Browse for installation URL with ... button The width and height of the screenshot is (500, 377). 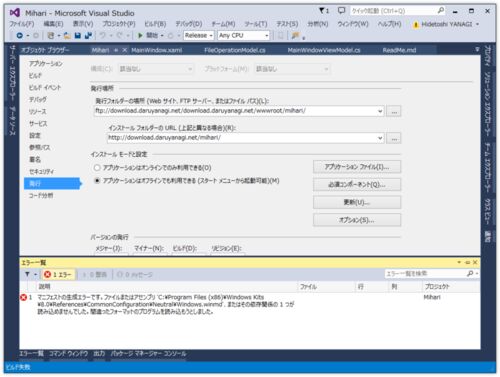394,138
